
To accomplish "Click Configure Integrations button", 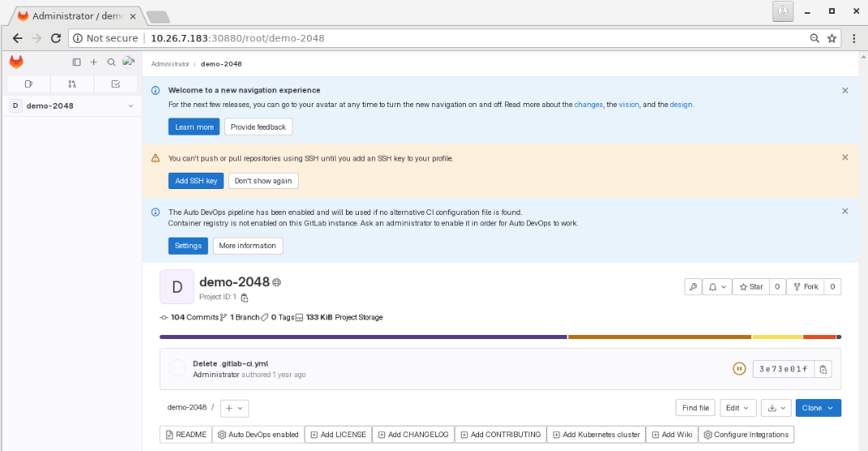I will (746, 435).
